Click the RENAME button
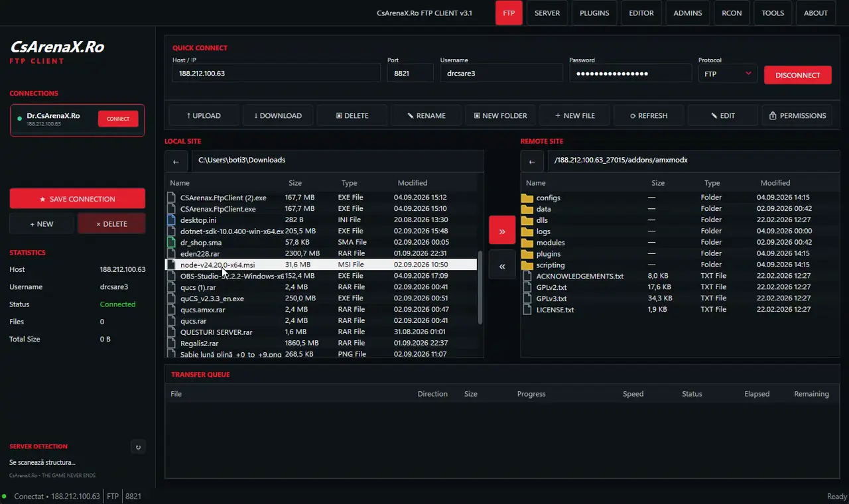Screen dimensions: 849x504 click(426, 115)
